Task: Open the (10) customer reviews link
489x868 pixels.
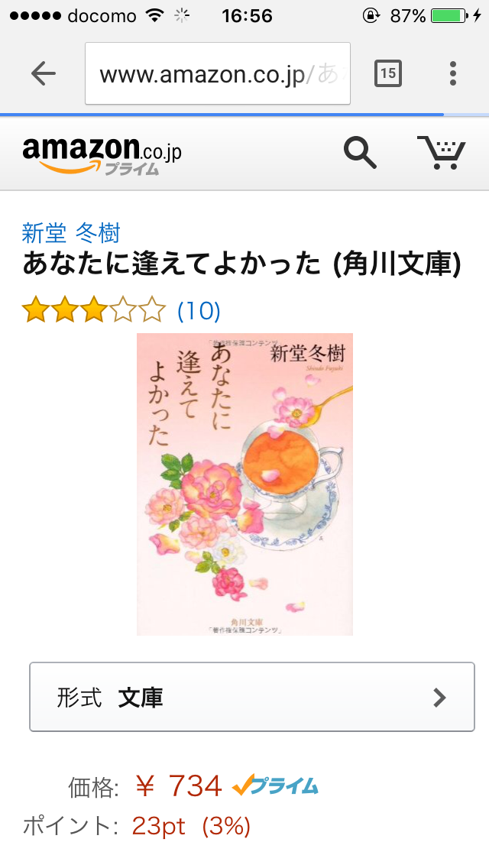Action: [199, 310]
